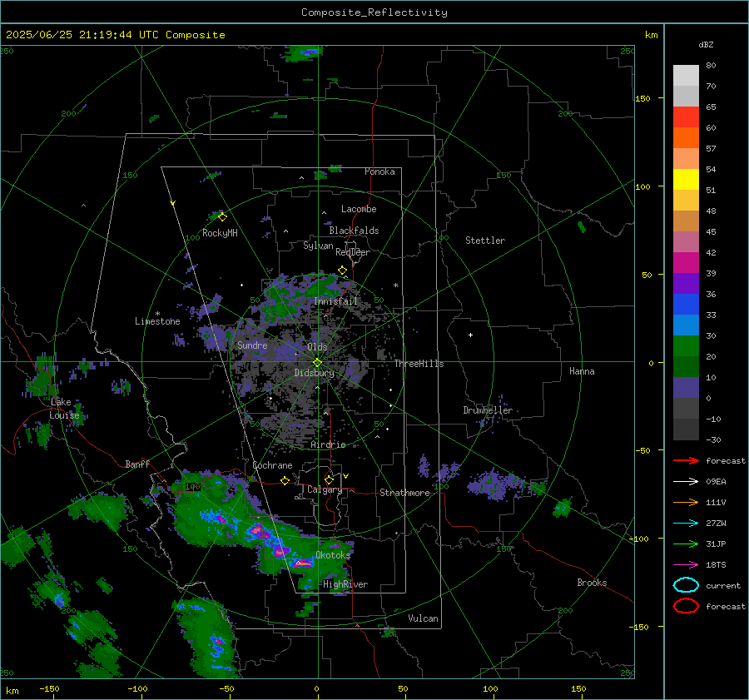Select the magenta 39–42 dBZ color swatch

tap(686, 263)
